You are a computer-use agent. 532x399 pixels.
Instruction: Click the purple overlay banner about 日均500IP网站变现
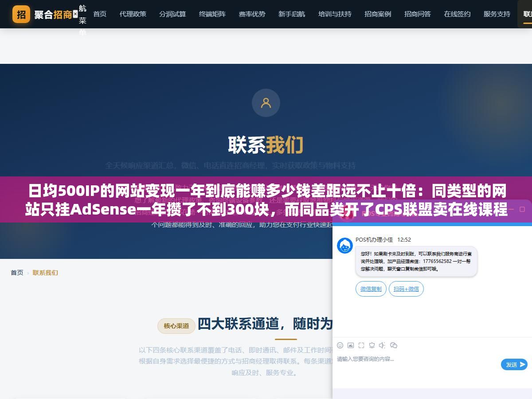click(x=266, y=199)
